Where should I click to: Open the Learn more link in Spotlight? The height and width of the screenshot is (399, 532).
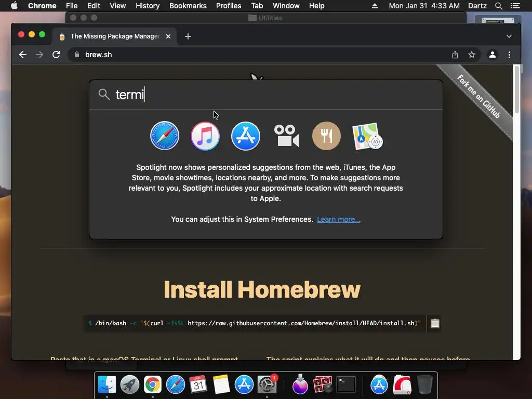click(339, 219)
